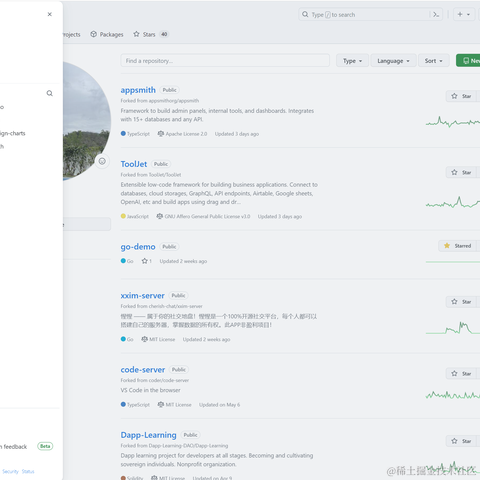480x480 pixels.
Task: Click code-server MIT License scale icon
Action: coord(161,405)
